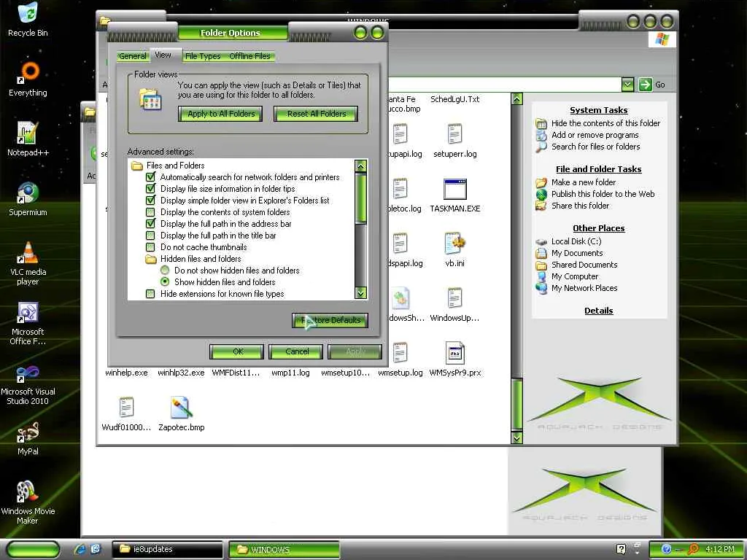Screen dimensions: 747x560
Task: Switch to the General tab
Action: click(x=133, y=56)
